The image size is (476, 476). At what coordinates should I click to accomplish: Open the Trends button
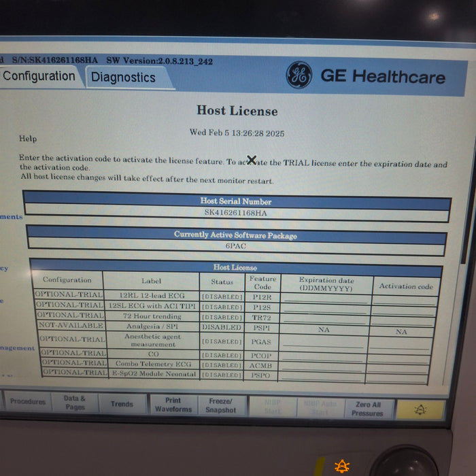(x=122, y=404)
